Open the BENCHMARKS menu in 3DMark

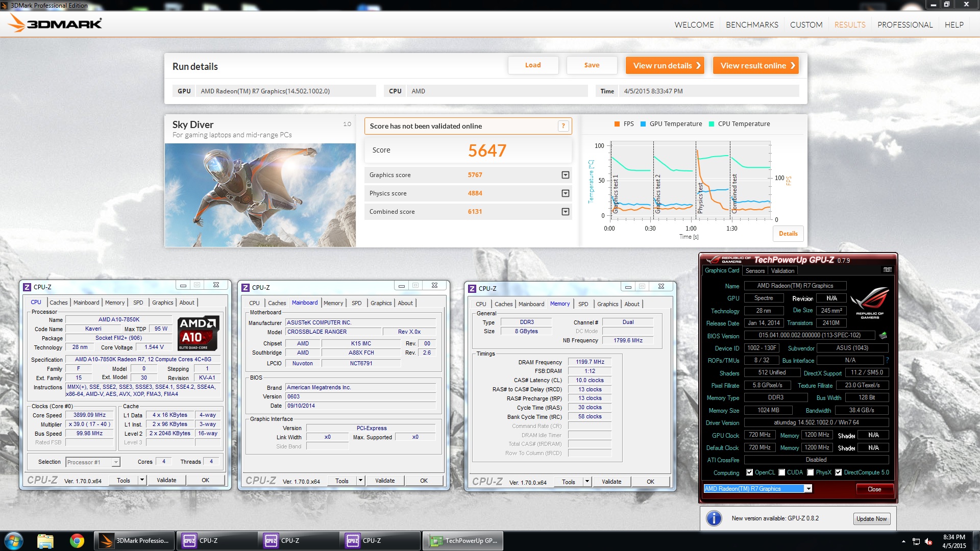coord(752,24)
